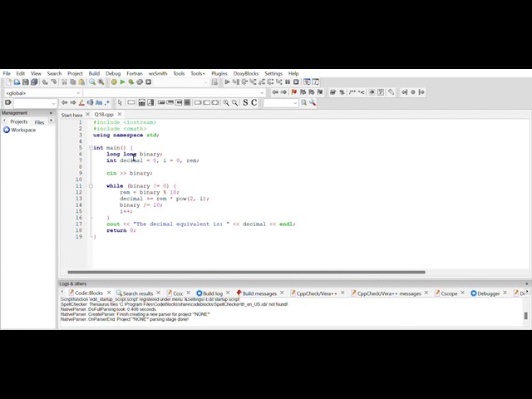The image size is (532, 399).
Task: Click the Save all files icon
Action: (x=34, y=82)
